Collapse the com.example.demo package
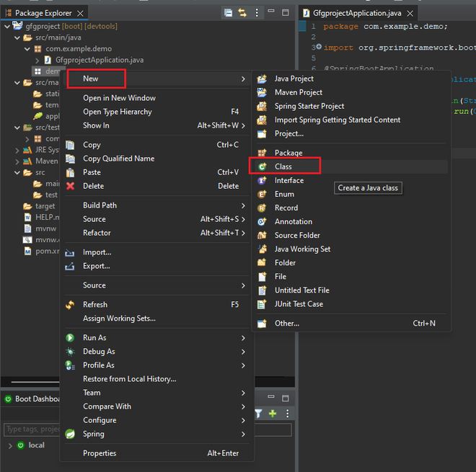 (27, 49)
